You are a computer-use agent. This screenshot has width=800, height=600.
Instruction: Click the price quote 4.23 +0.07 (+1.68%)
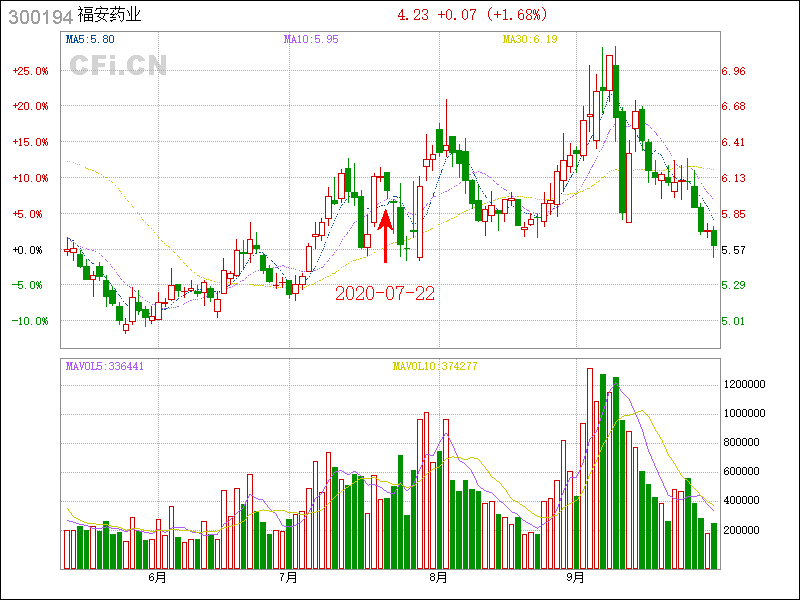pos(472,14)
